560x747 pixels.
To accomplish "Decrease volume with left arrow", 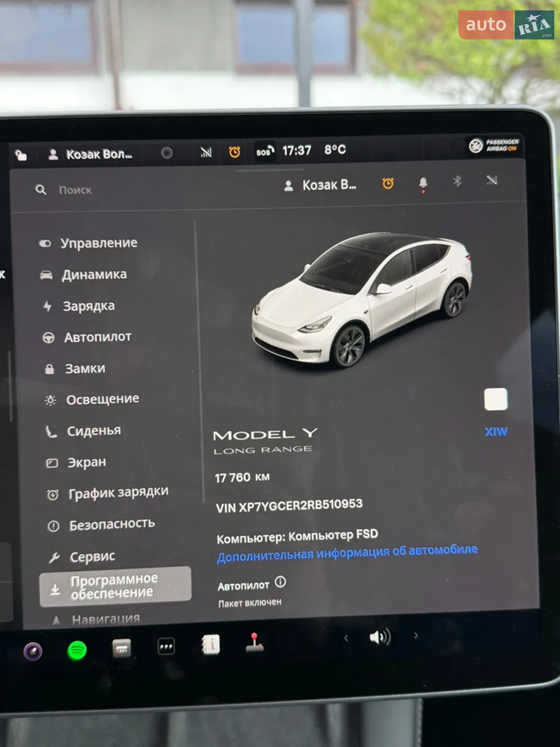I will pyautogui.click(x=346, y=639).
